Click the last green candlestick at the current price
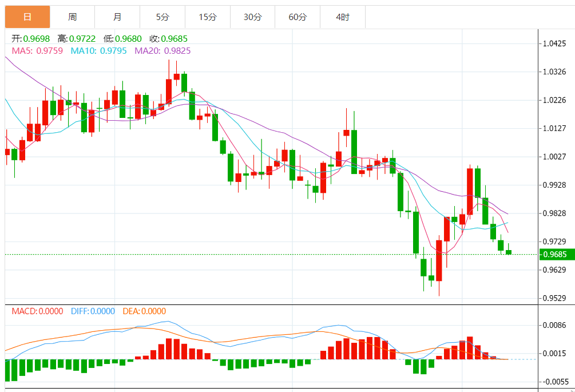Image resolution: width=575 pixels, height=392 pixels. 509,252
